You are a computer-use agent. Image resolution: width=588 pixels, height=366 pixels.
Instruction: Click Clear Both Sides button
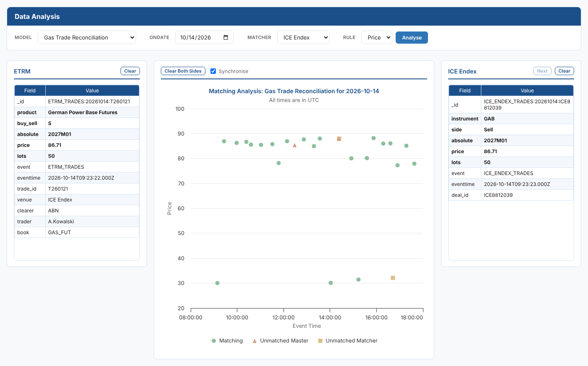pos(183,71)
